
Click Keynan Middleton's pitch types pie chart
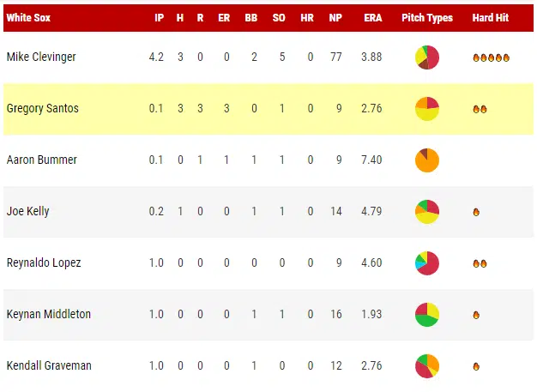pos(427,315)
